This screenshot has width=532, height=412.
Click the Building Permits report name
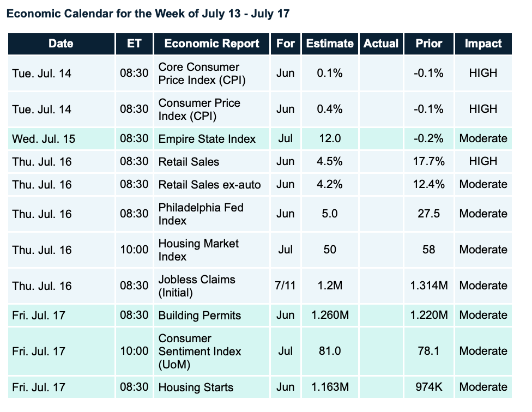coord(199,316)
